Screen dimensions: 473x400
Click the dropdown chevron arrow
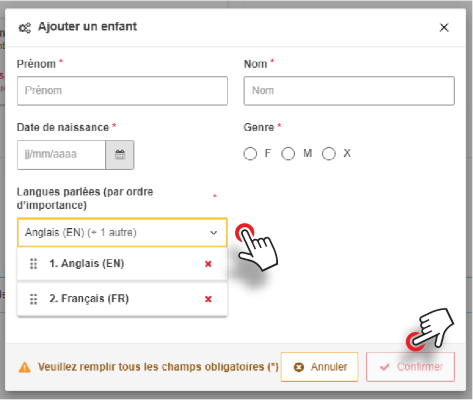click(213, 233)
